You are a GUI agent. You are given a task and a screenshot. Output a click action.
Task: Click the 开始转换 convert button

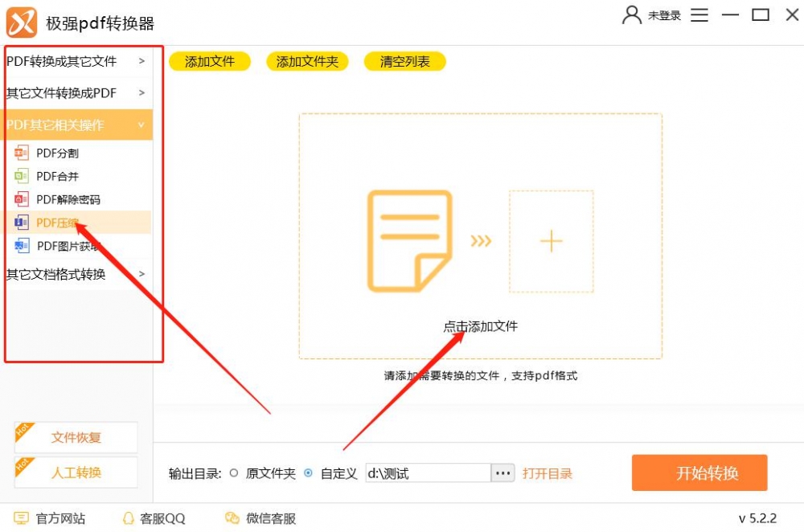[699, 473]
